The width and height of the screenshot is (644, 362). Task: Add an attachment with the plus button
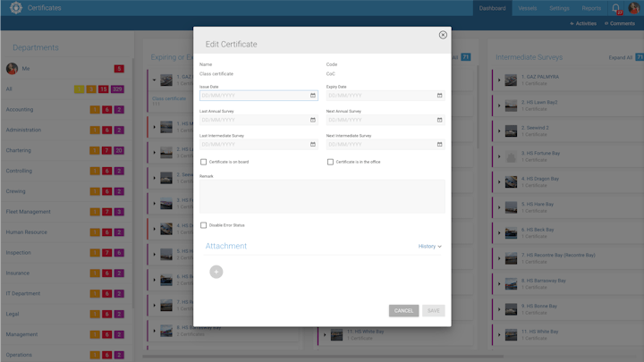pyautogui.click(x=216, y=272)
